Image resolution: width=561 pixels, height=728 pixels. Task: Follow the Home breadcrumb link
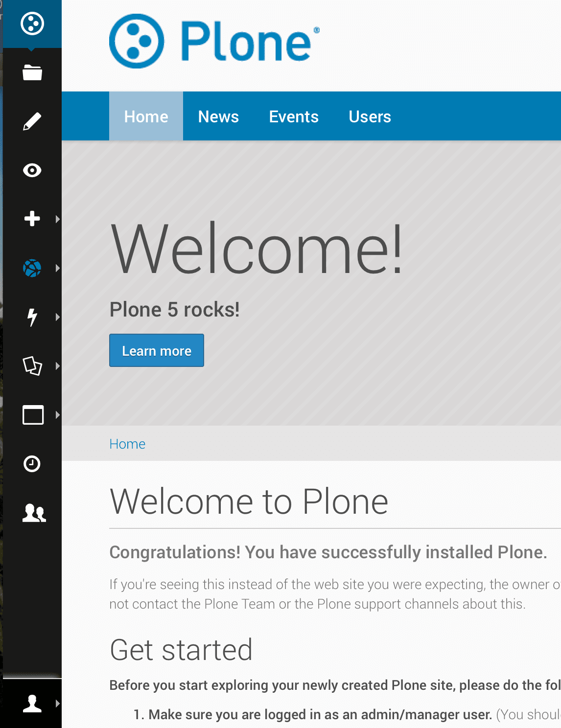point(127,444)
